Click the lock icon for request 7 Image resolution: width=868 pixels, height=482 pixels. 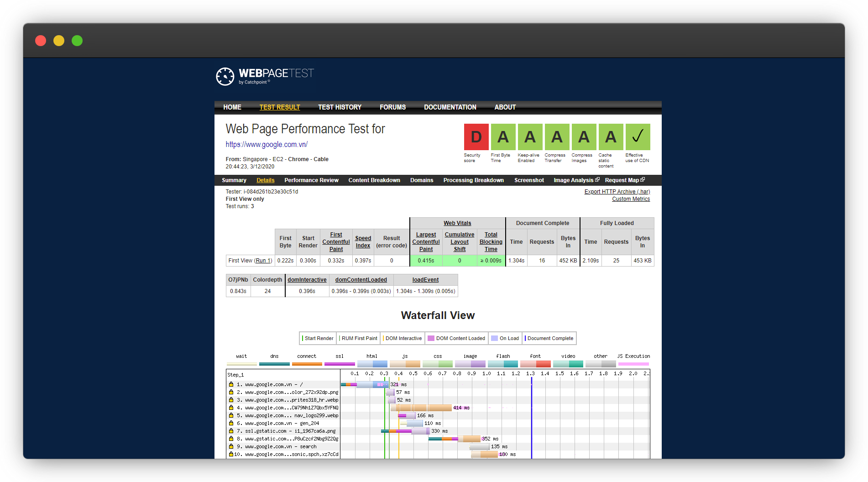click(231, 431)
